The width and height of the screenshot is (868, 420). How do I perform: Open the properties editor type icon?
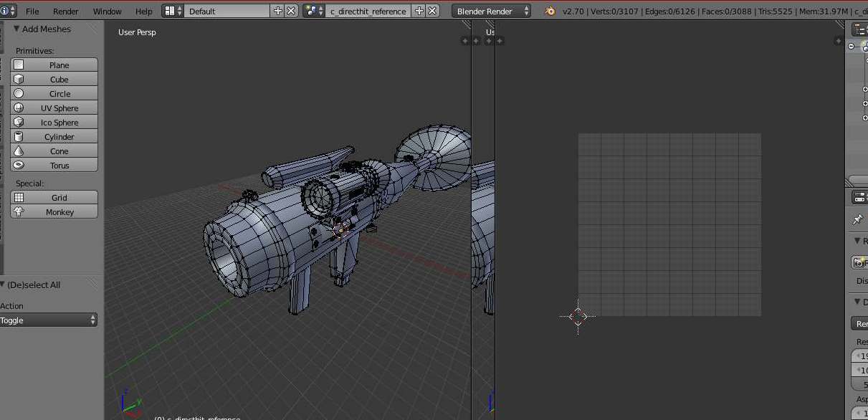pyautogui.click(x=859, y=197)
